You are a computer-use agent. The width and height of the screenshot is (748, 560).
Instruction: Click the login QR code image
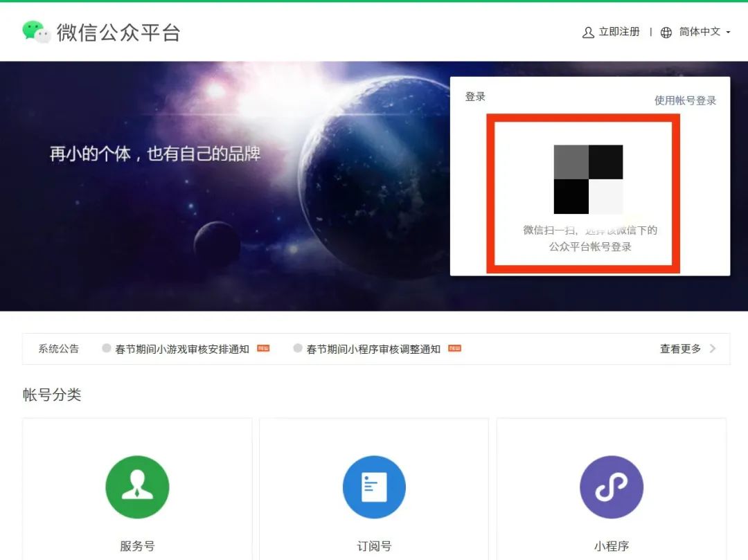coord(589,179)
